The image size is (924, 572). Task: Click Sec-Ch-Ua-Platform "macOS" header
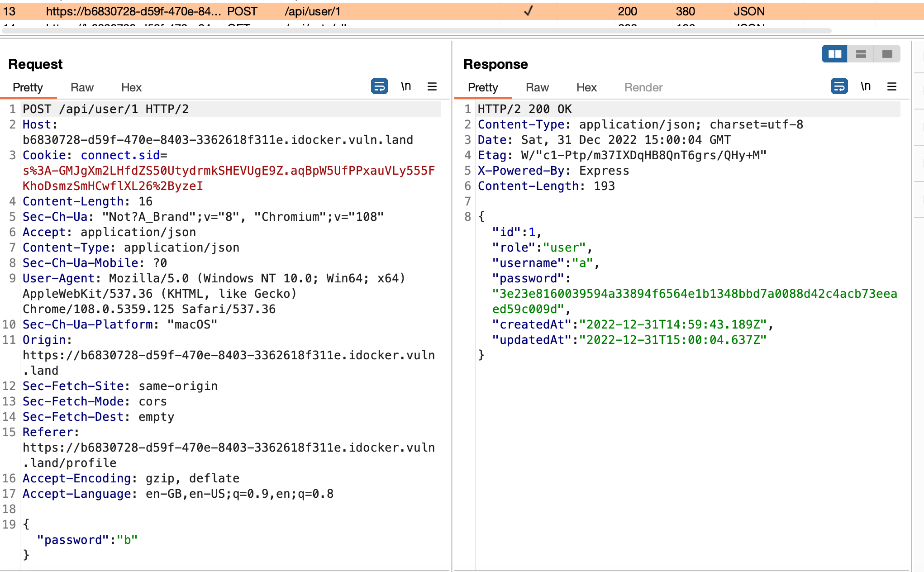coord(120,324)
